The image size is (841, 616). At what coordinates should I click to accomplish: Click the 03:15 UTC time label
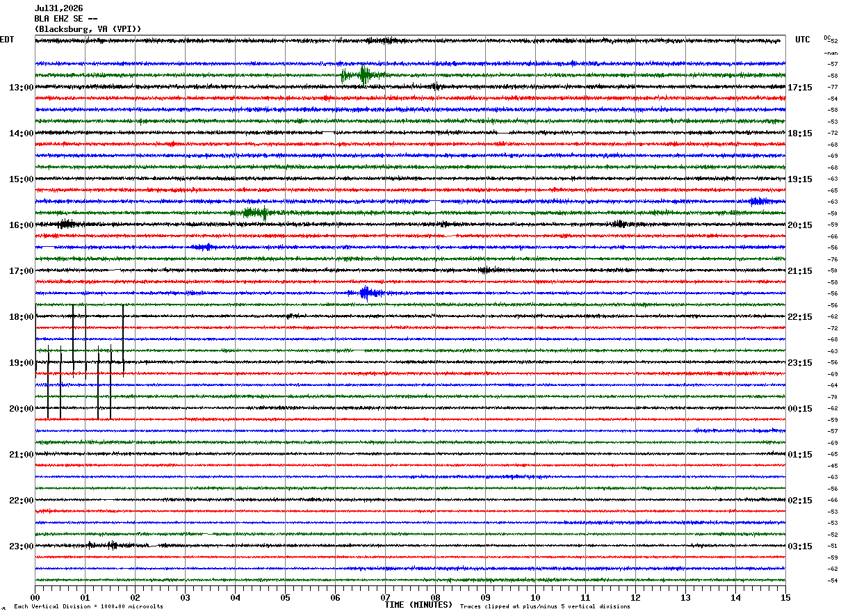point(800,546)
